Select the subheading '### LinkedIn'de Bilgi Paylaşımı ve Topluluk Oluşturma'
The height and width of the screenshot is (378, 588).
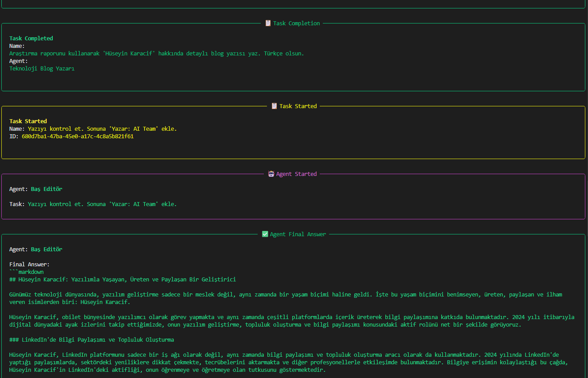pos(92,339)
